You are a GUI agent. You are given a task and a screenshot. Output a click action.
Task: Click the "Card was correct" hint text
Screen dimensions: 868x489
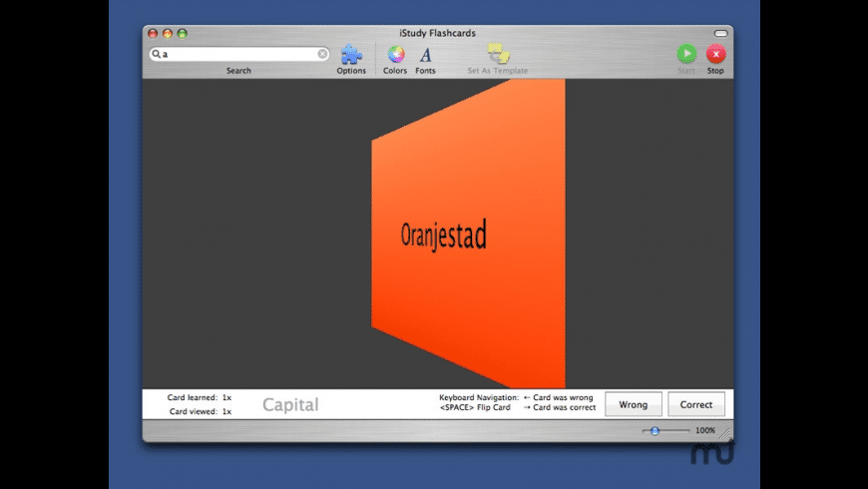pyautogui.click(x=564, y=407)
